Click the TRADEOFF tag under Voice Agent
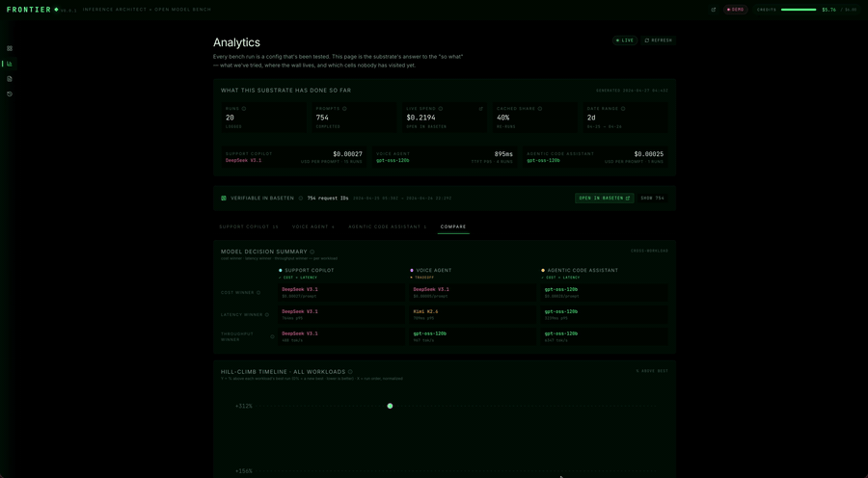 point(423,278)
